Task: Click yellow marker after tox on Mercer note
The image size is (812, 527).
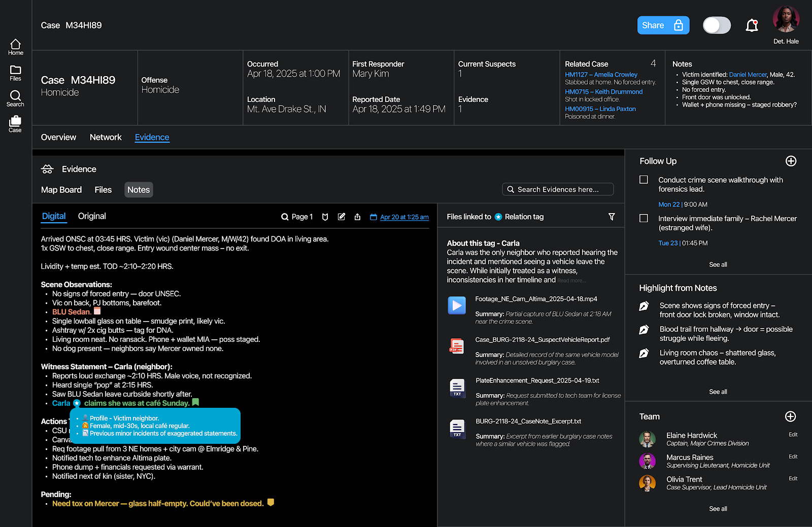Action: pos(270,503)
